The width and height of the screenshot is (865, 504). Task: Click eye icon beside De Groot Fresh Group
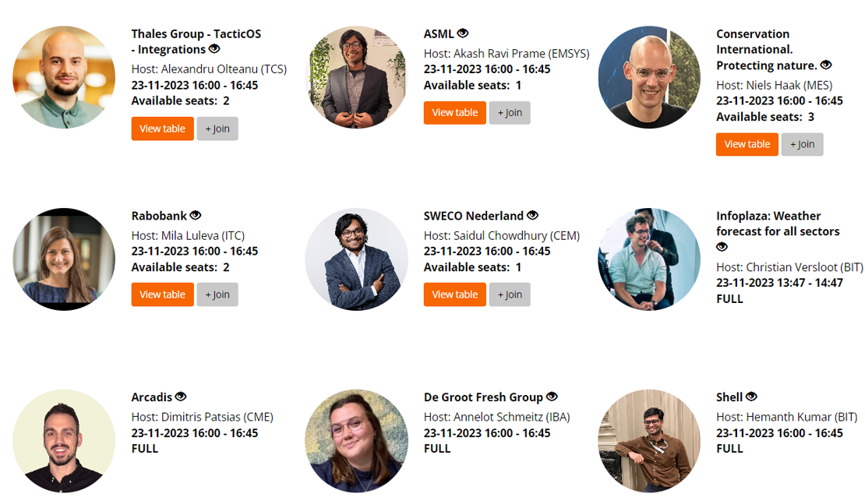(552, 397)
